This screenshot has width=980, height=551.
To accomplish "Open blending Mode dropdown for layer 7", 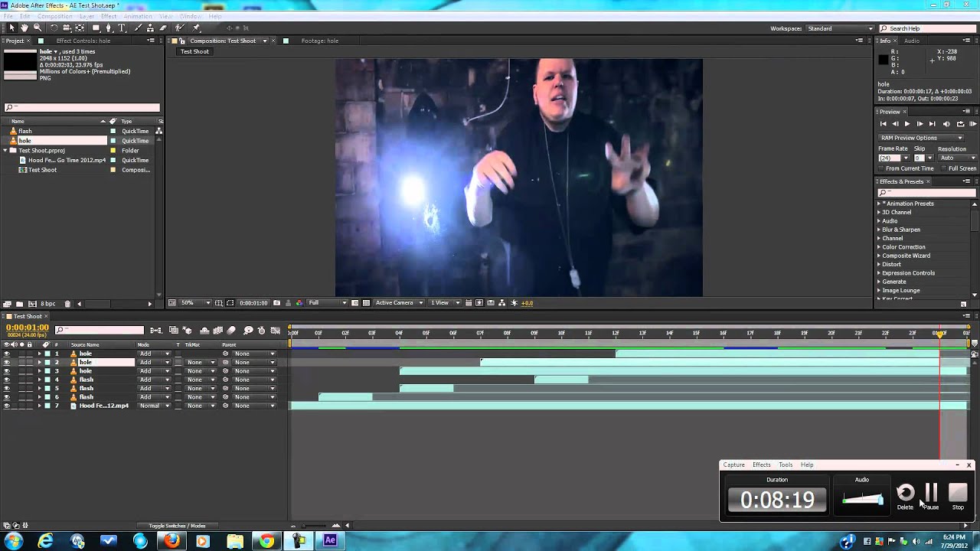I will click(x=154, y=406).
